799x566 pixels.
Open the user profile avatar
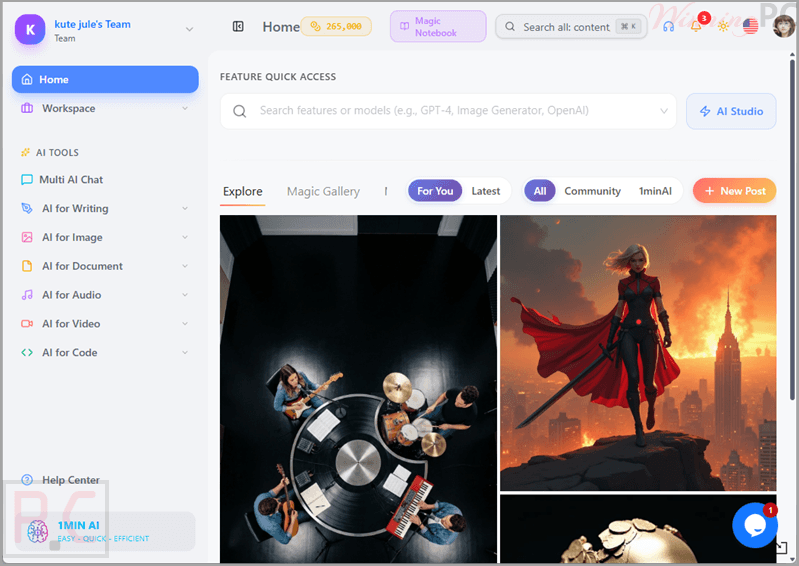click(x=783, y=26)
